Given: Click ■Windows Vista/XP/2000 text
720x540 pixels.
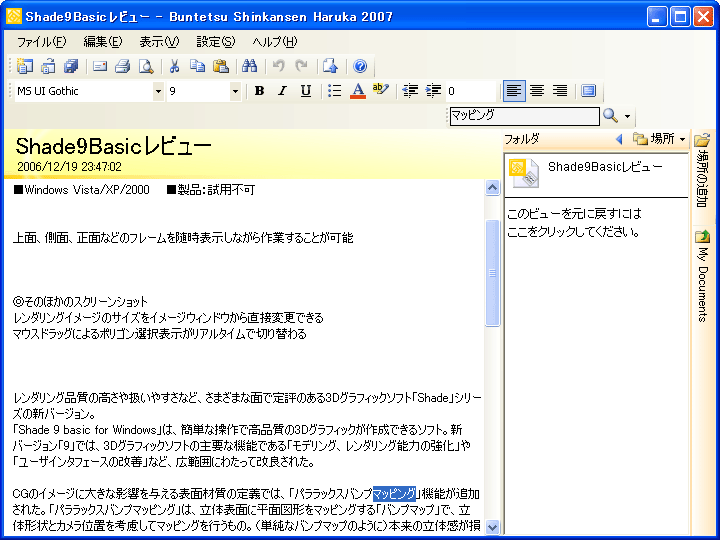Looking at the screenshot, I should [x=82, y=190].
